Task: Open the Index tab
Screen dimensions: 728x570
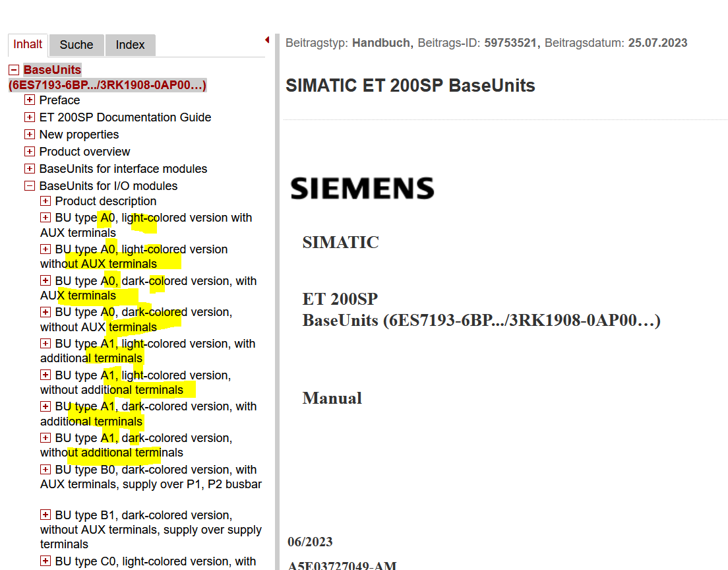Action: [130, 45]
